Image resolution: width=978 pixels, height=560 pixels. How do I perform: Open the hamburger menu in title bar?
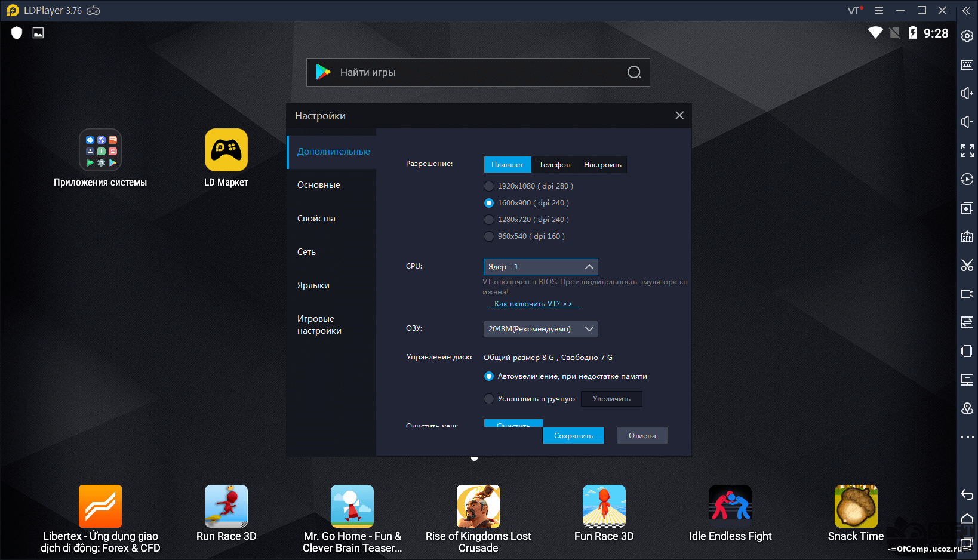coord(879,11)
